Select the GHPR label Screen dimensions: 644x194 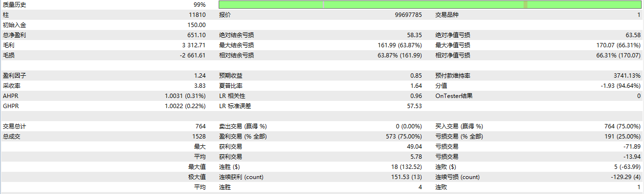11,106
